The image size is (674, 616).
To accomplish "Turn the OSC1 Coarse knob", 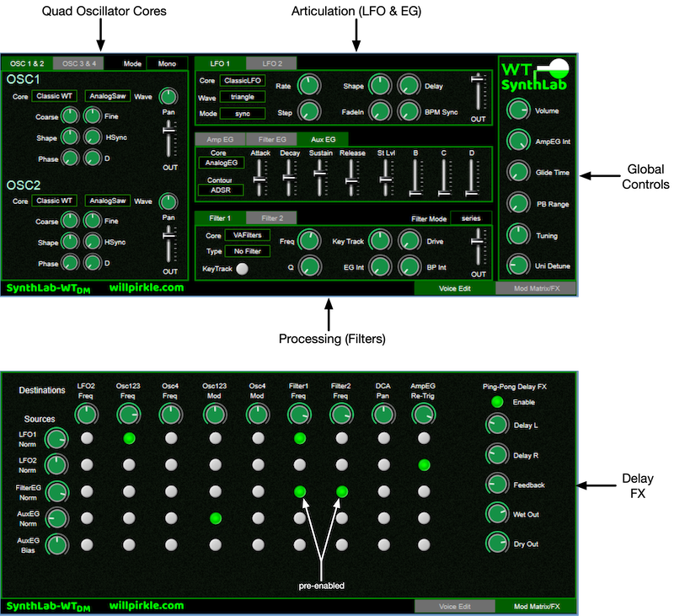I will 70,116.
